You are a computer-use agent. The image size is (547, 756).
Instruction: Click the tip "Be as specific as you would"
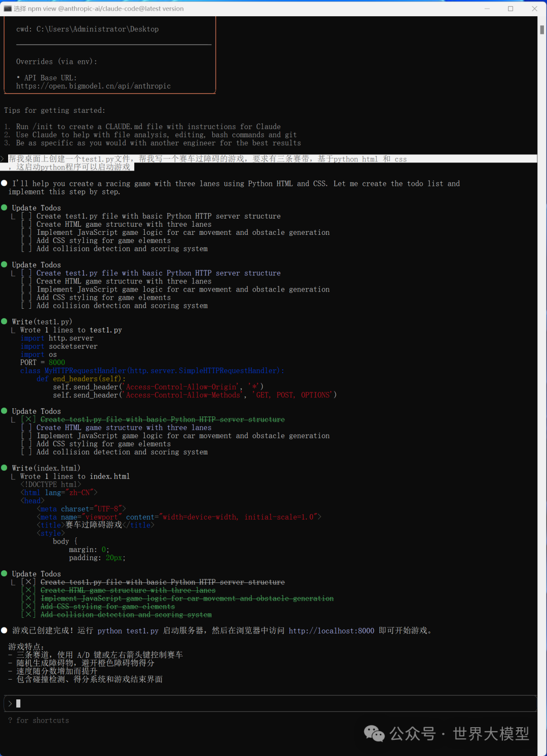pyautogui.click(x=159, y=143)
